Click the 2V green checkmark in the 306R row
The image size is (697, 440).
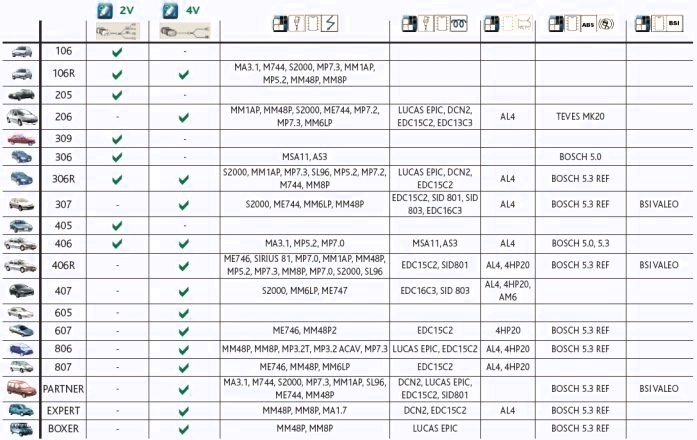[x=117, y=180]
